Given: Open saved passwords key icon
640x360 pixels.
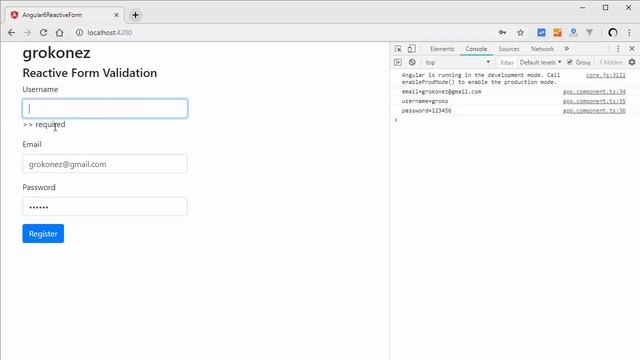Looking at the screenshot, I should pos(502,33).
